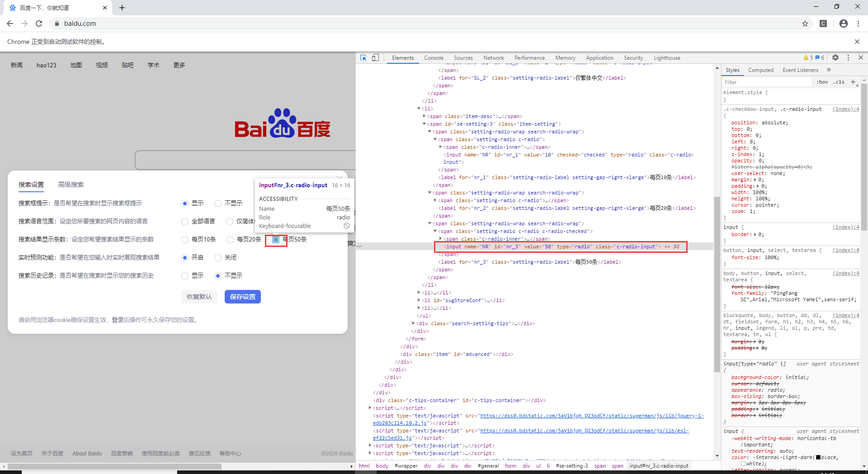Image resolution: width=868 pixels, height=474 pixels.
Task: Click the bookmark star in the address bar
Action: coord(805,24)
